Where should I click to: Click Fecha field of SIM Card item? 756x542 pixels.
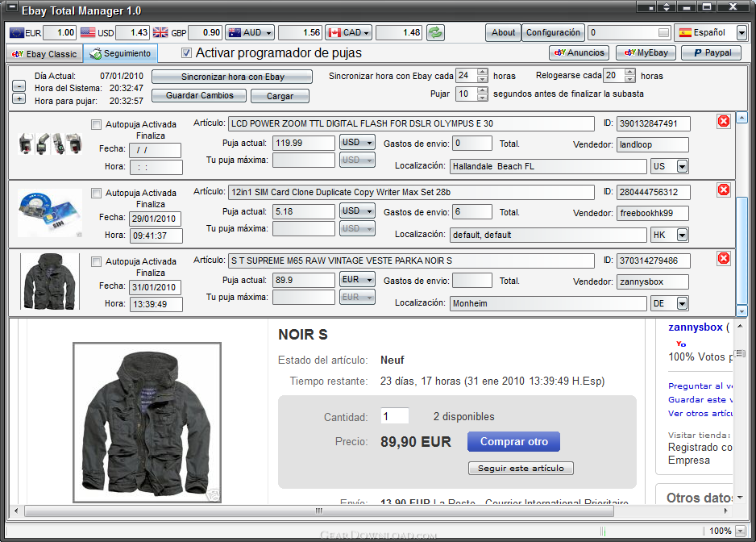point(156,219)
